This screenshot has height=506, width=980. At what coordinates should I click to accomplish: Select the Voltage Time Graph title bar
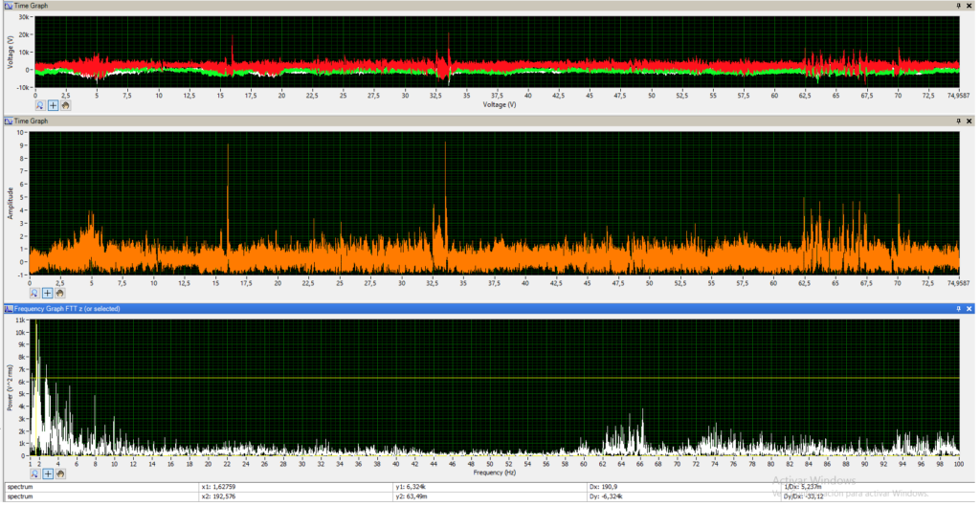(x=489, y=5)
